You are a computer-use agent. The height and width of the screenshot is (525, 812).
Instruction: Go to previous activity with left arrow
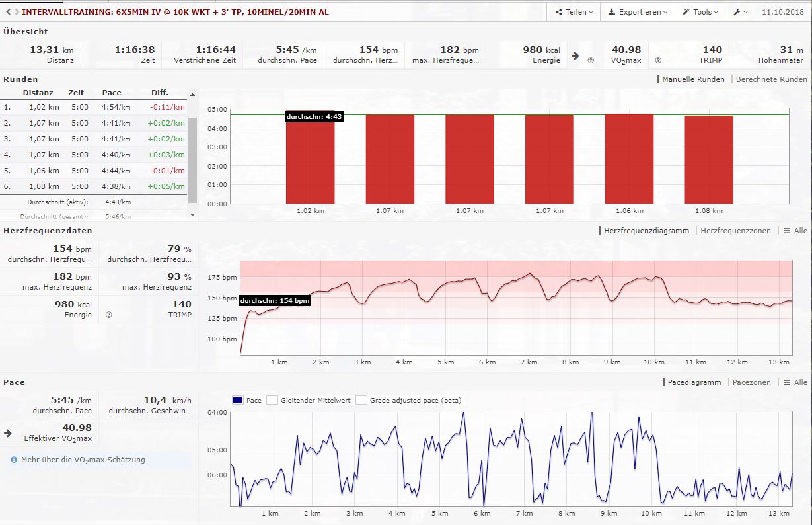click(8, 12)
